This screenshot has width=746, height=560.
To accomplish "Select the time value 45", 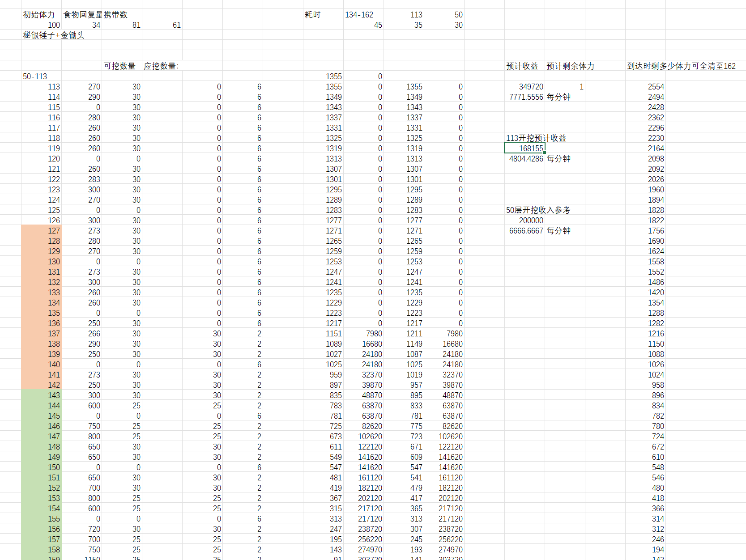I will click(363, 25).
